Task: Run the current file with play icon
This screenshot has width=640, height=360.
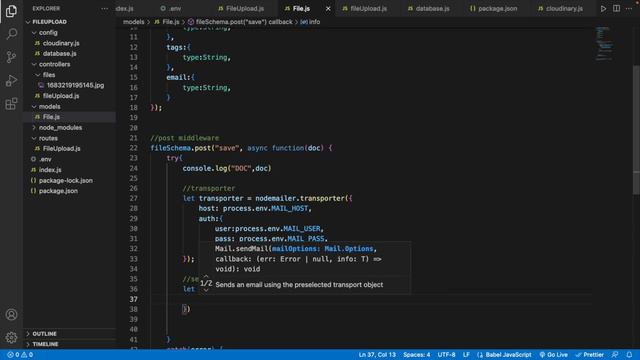Action: pyautogui.click(x=603, y=9)
